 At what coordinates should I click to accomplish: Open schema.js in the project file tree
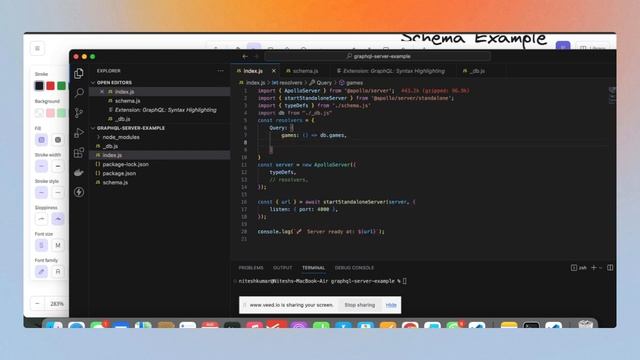tap(159, 182)
